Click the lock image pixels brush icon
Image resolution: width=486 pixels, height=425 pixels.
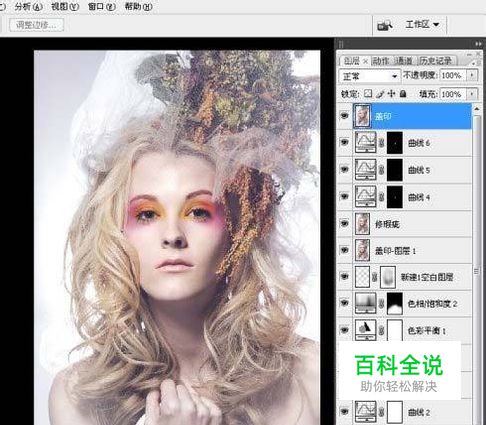coord(380,94)
